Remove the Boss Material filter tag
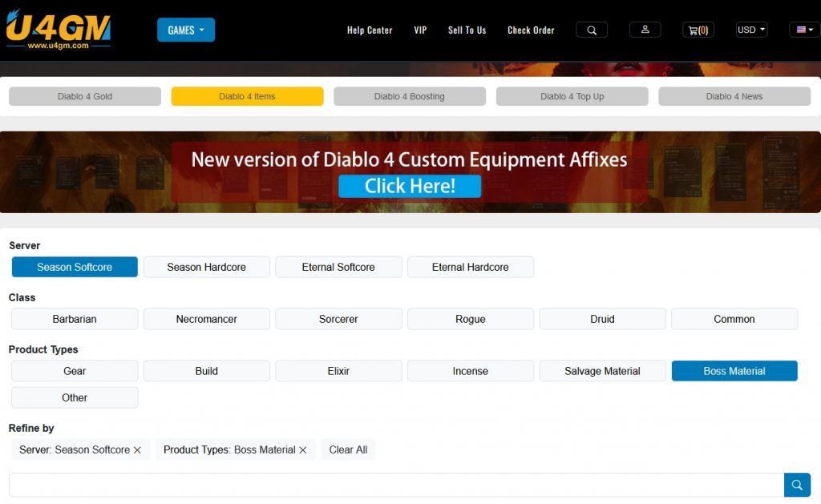 coord(303,450)
